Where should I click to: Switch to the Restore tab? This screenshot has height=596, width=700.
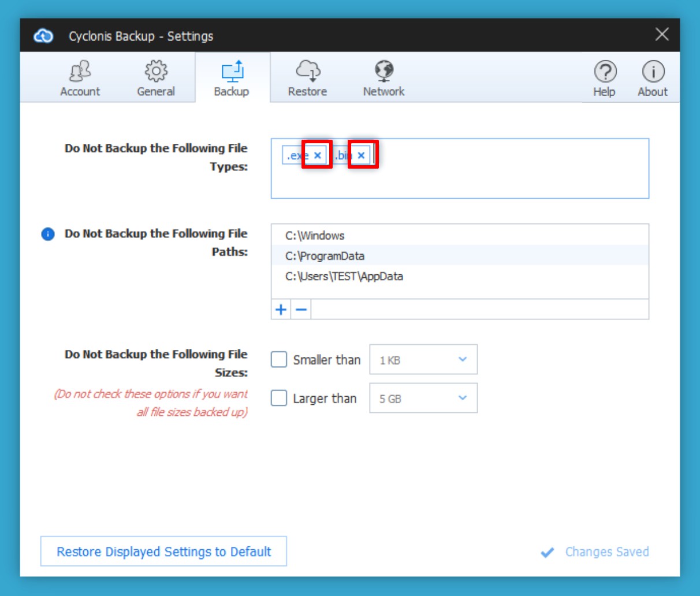[307, 78]
